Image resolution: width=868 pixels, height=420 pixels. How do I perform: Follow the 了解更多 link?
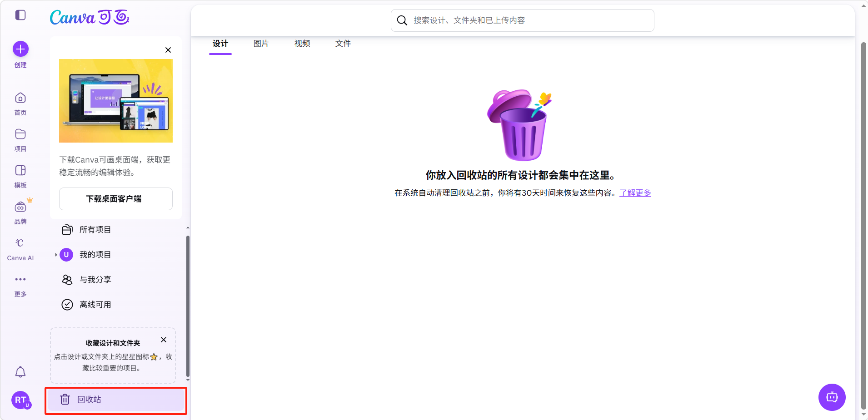tap(635, 193)
